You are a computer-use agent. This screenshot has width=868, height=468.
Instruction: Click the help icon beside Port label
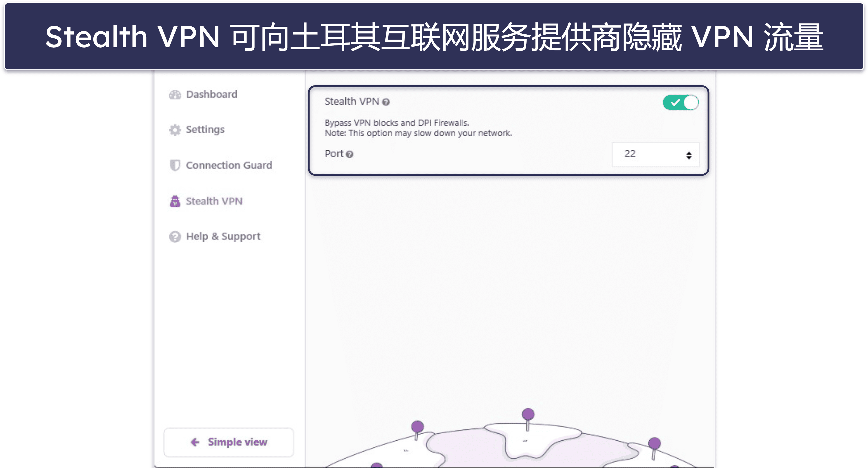click(x=350, y=154)
